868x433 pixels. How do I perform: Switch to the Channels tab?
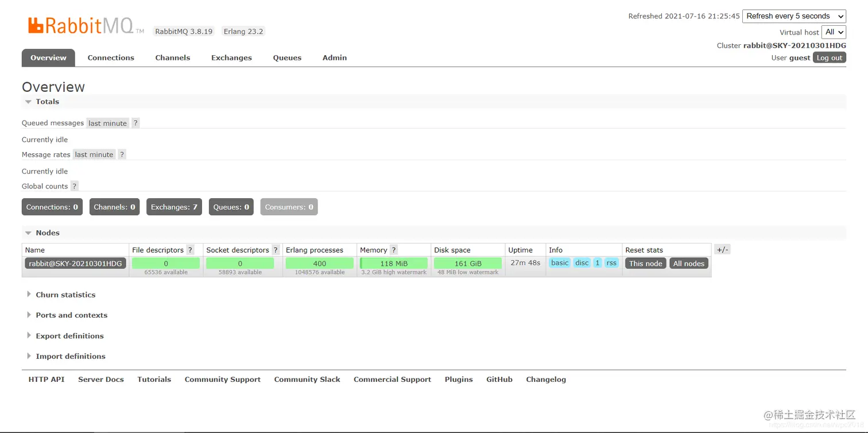(173, 57)
